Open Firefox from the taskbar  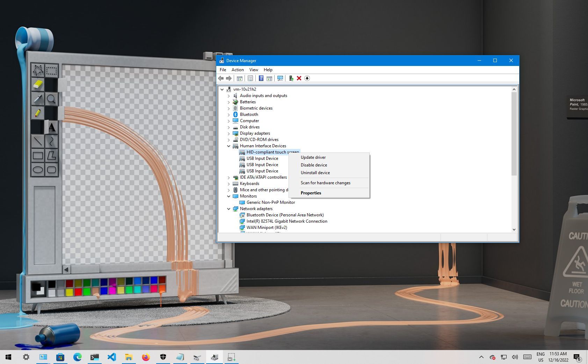[x=146, y=357]
